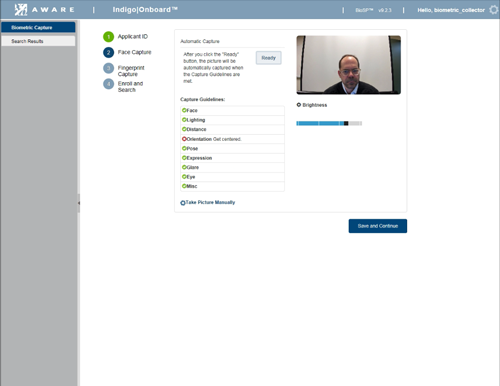Click Save and Continue button
Screen dimensions: 500x386
tap(378, 226)
